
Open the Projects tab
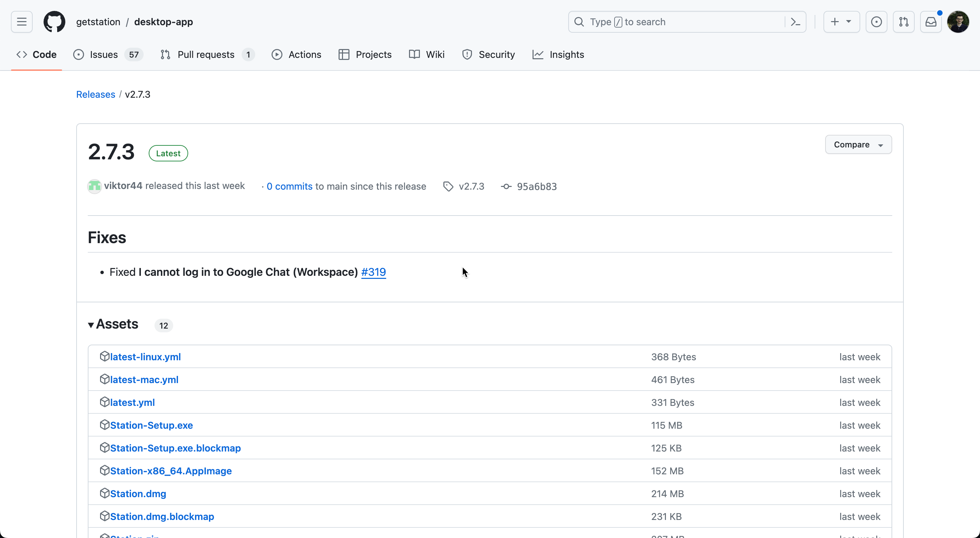tap(365, 54)
